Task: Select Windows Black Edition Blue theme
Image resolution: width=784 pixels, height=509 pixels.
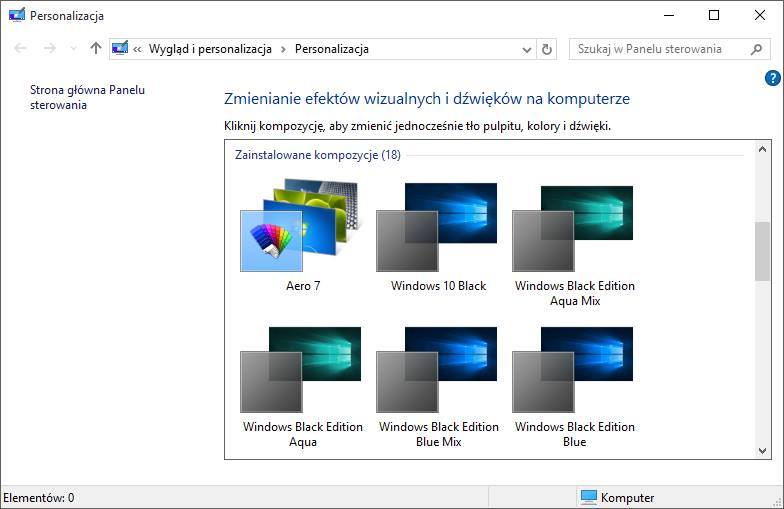Action: point(572,370)
